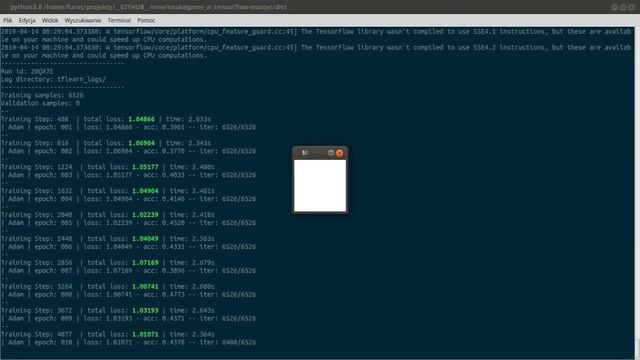640x360 pixels.
Task: Open the Terminal menu
Action: click(x=119, y=20)
